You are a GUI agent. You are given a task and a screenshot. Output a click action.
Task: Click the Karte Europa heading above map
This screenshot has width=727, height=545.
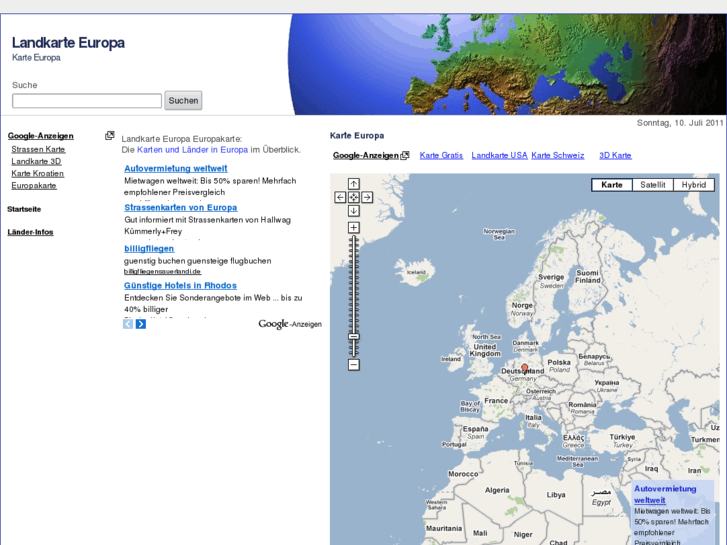tap(357, 135)
